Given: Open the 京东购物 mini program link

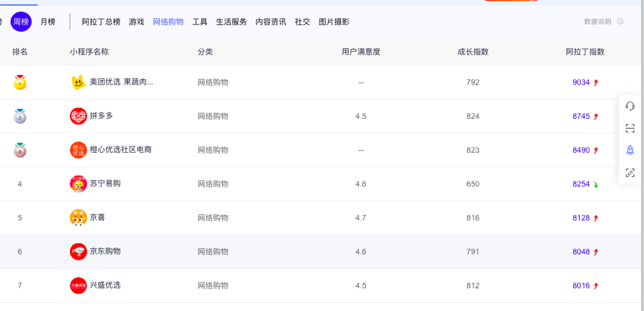Looking at the screenshot, I should pyautogui.click(x=105, y=251).
